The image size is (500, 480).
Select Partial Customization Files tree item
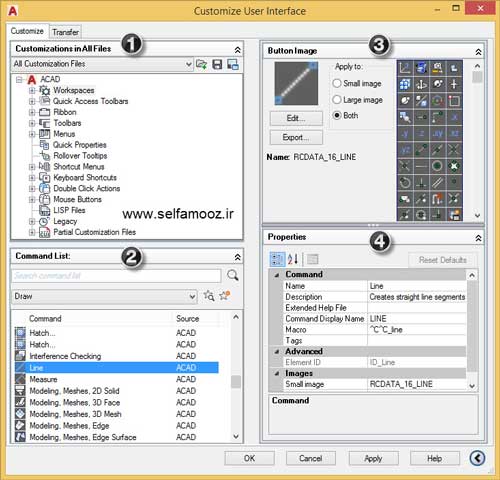[x=95, y=232]
